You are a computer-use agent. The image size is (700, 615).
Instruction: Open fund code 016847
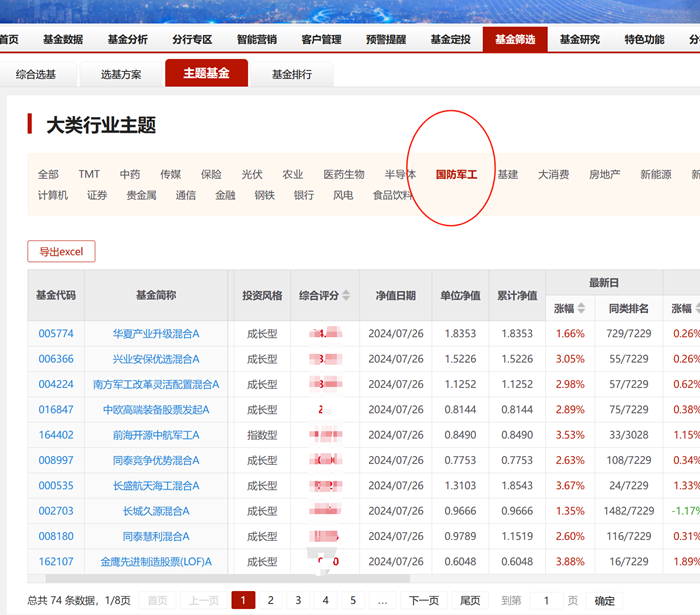56,409
